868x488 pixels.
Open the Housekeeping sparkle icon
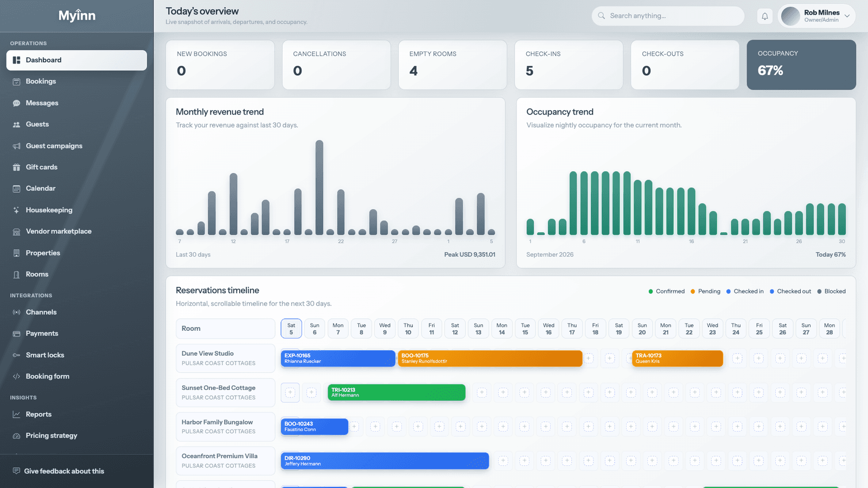coord(16,210)
